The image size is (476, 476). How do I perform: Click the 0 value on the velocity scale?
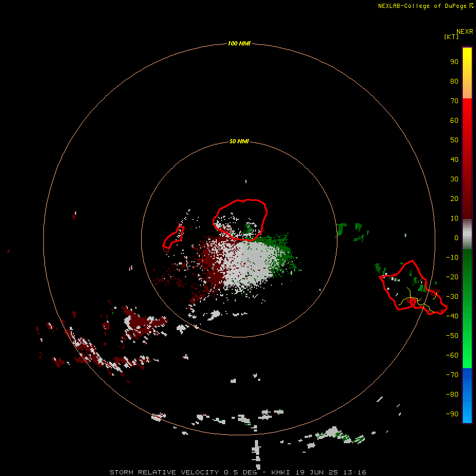[x=456, y=237]
